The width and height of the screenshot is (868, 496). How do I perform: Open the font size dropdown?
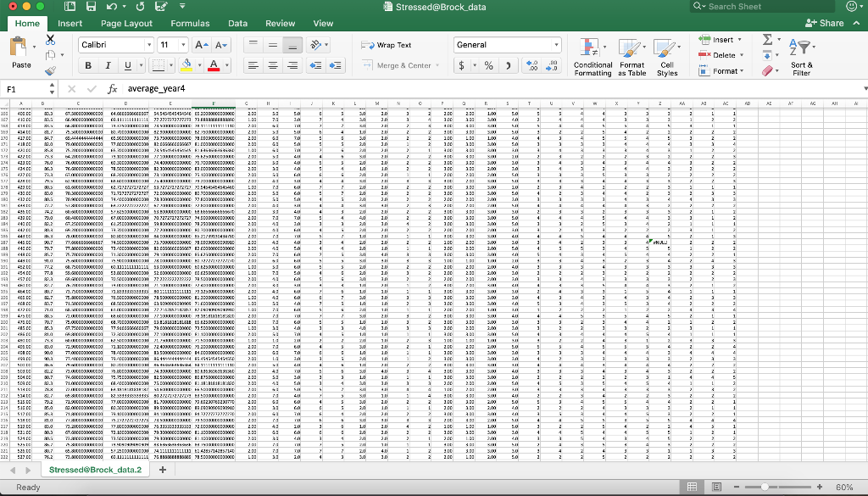(183, 45)
